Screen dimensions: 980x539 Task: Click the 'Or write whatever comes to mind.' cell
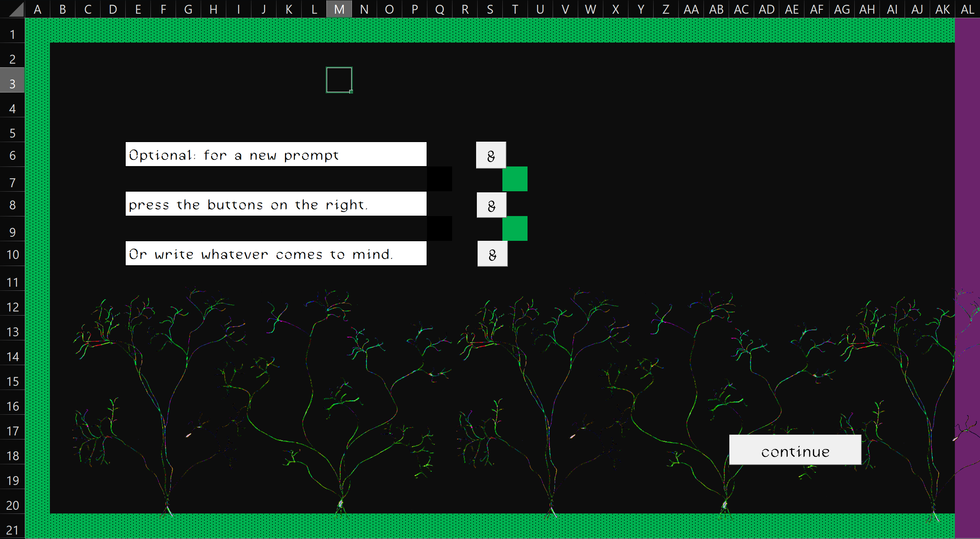click(275, 253)
